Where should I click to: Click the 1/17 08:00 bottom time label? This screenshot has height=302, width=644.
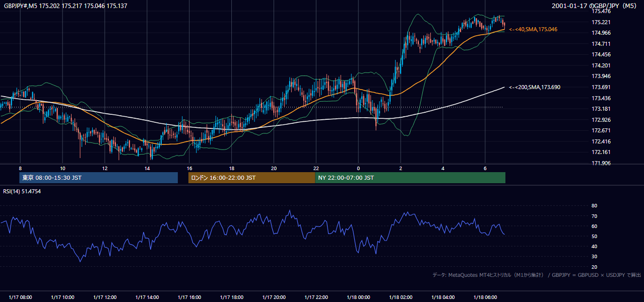click(20, 297)
